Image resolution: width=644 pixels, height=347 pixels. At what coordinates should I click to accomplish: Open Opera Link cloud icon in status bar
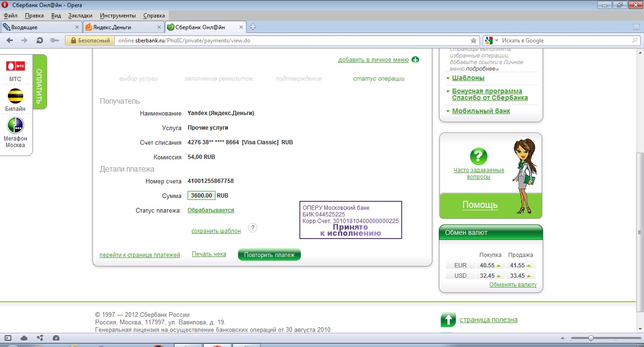coord(24,338)
